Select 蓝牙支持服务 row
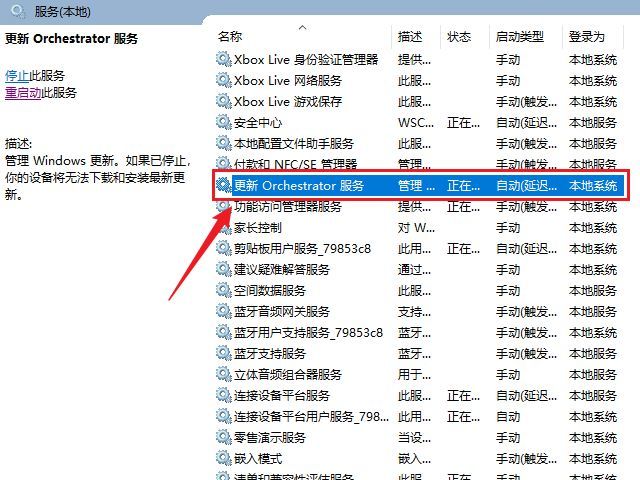Viewport: 640px width, 480px height. 270,353
